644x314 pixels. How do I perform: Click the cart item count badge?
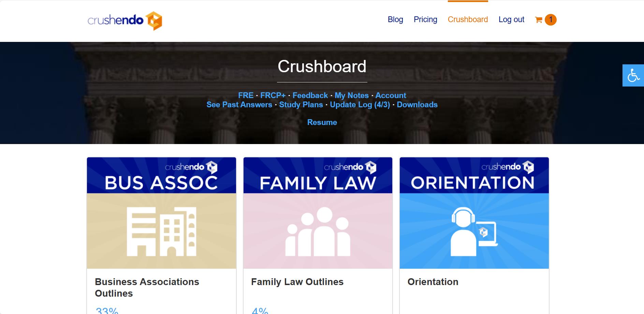click(x=551, y=19)
